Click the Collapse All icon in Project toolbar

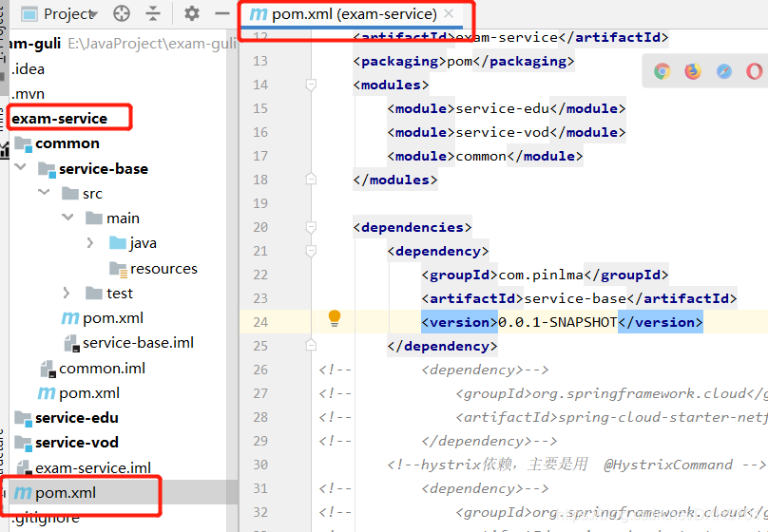[x=153, y=13]
